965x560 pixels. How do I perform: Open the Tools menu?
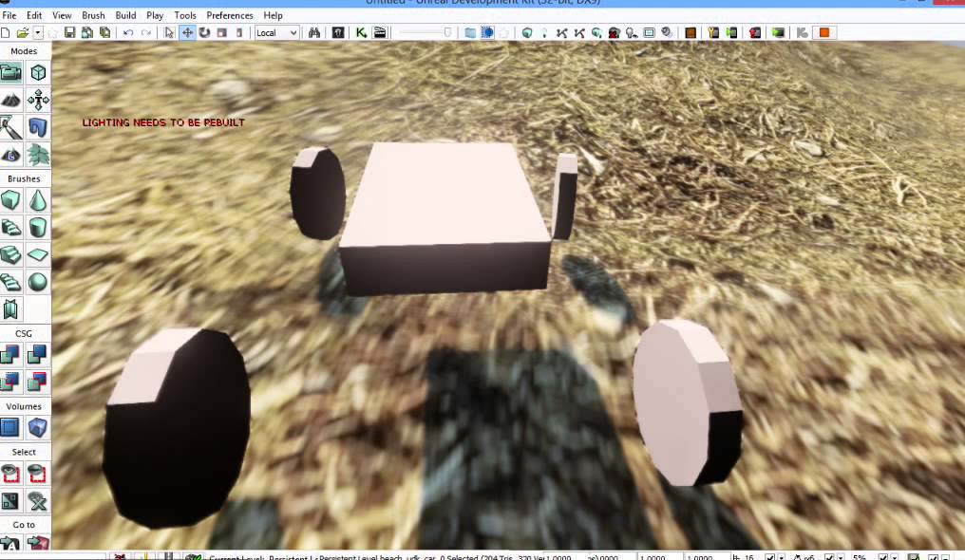184,15
